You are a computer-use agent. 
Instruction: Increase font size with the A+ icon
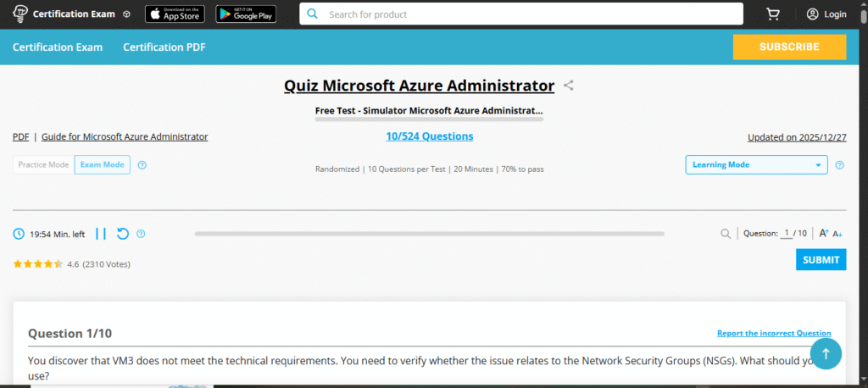[823, 234]
